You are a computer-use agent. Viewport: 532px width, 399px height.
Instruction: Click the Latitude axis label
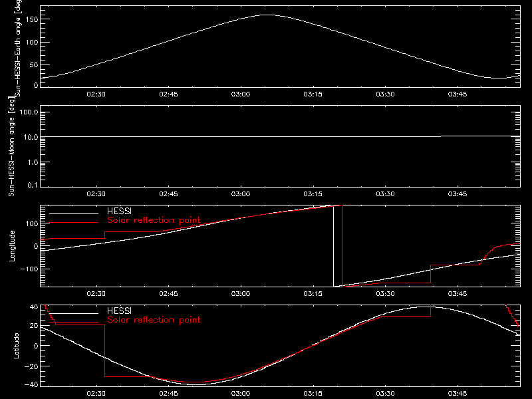[16, 345]
